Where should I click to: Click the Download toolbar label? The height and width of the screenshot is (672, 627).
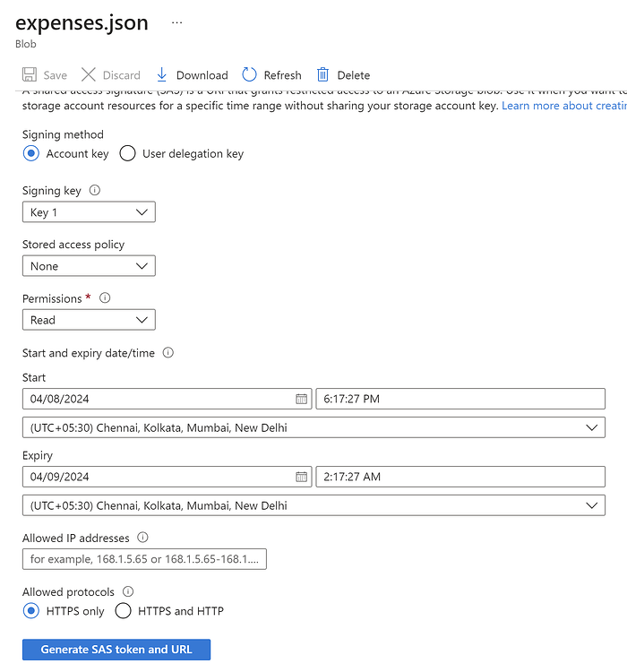[202, 75]
